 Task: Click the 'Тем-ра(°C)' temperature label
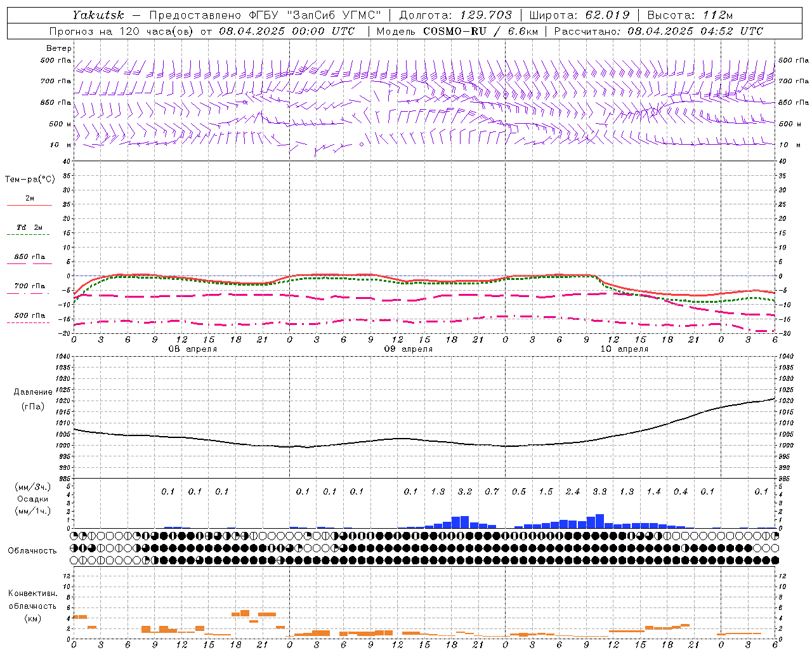coord(30,180)
